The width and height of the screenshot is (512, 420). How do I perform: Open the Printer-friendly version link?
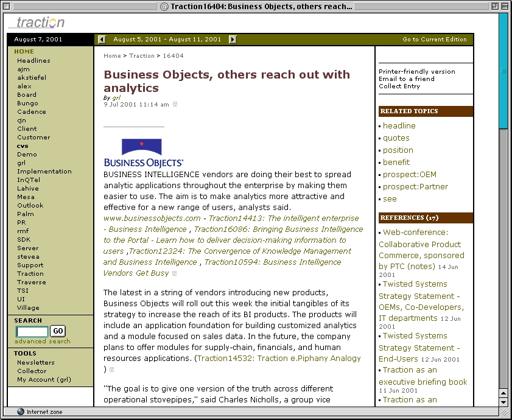tap(416, 72)
